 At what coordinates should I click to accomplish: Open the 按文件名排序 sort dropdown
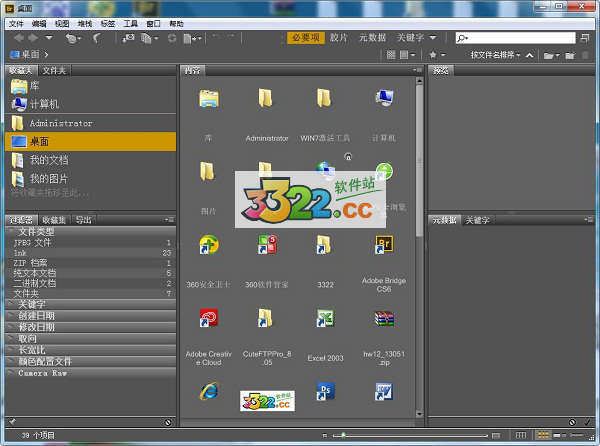[496, 55]
